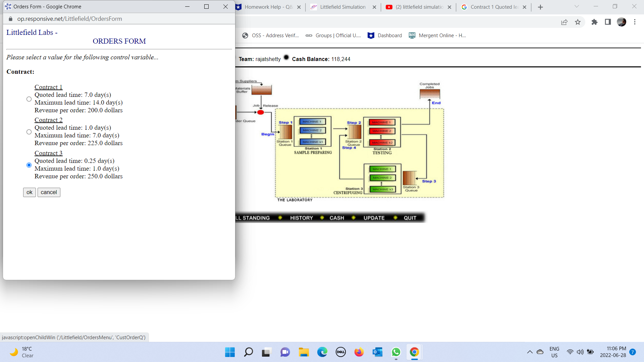Select the Contract 1 radio button
The height and width of the screenshot is (362, 644).
(29, 99)
